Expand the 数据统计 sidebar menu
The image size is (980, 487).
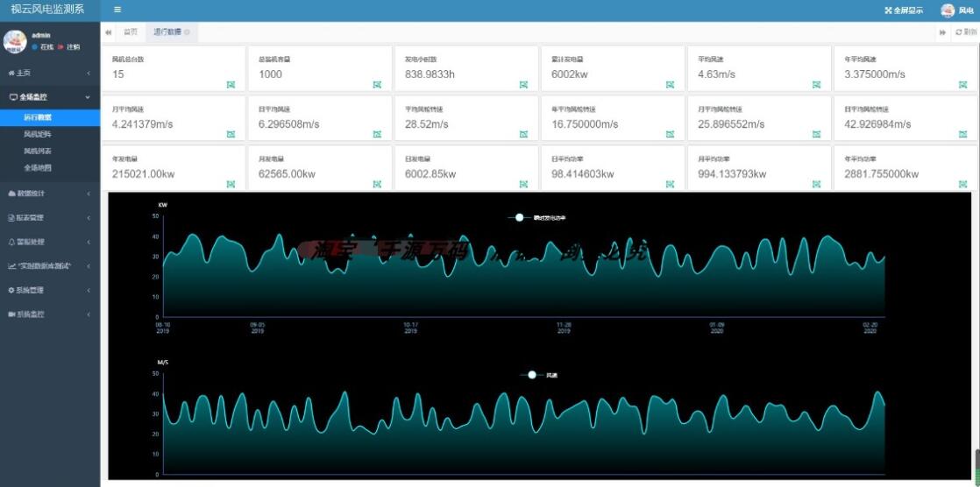(x=50, y=194)
